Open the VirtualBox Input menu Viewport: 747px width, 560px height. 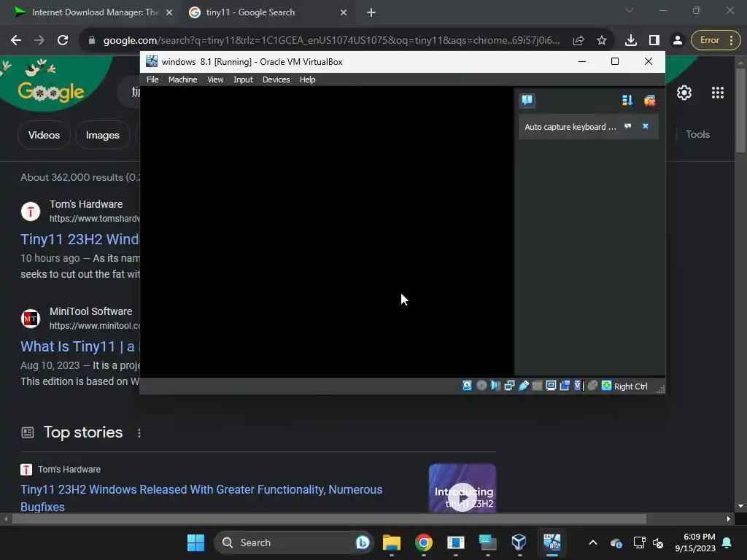(x=243, y=79)
